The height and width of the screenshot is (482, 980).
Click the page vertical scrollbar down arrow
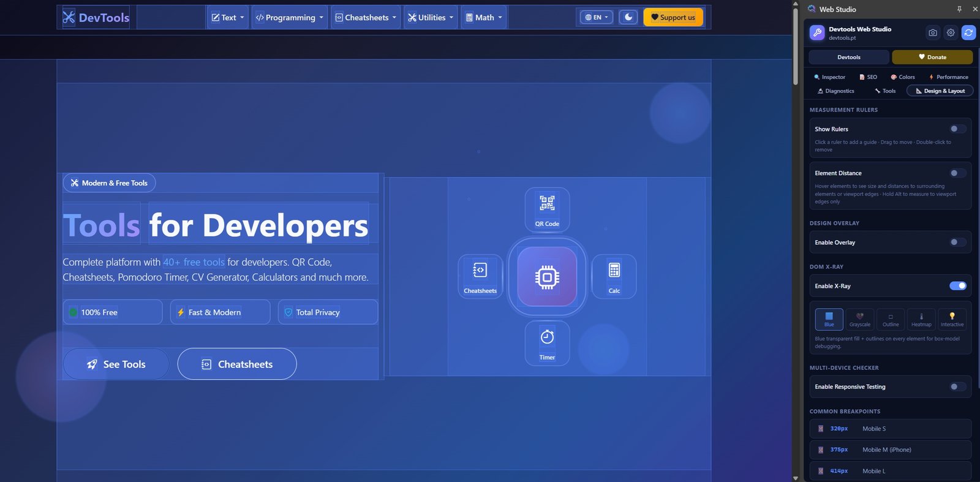click(x=795, y=478)
